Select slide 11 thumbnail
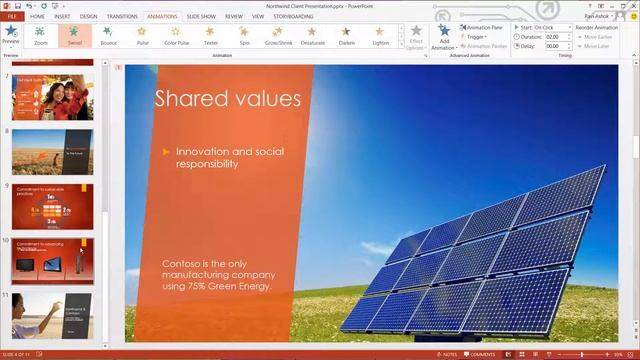This screenshot has height=360, width=640. 53,316
